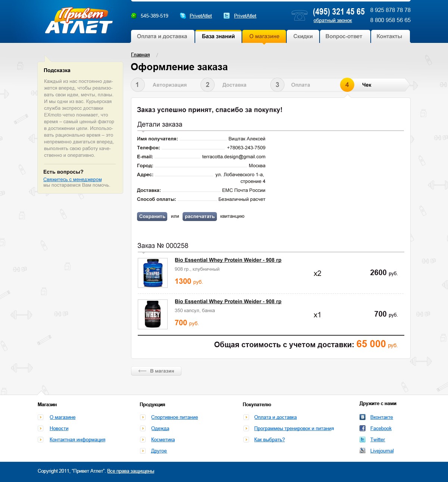Open the Оплата и доставка tab
This screenshot has width=448, height=482.
(x=162, y=36)
